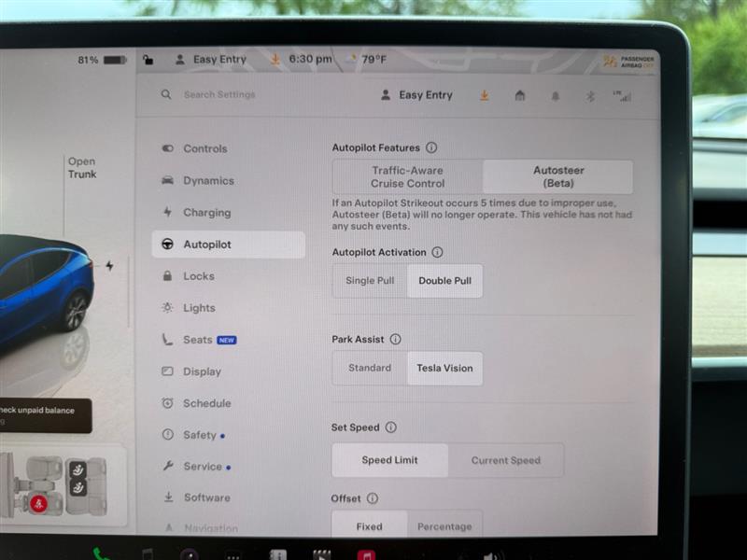Open the Software settings section
Screen dimensions: 747x560
tap(206, 497)
